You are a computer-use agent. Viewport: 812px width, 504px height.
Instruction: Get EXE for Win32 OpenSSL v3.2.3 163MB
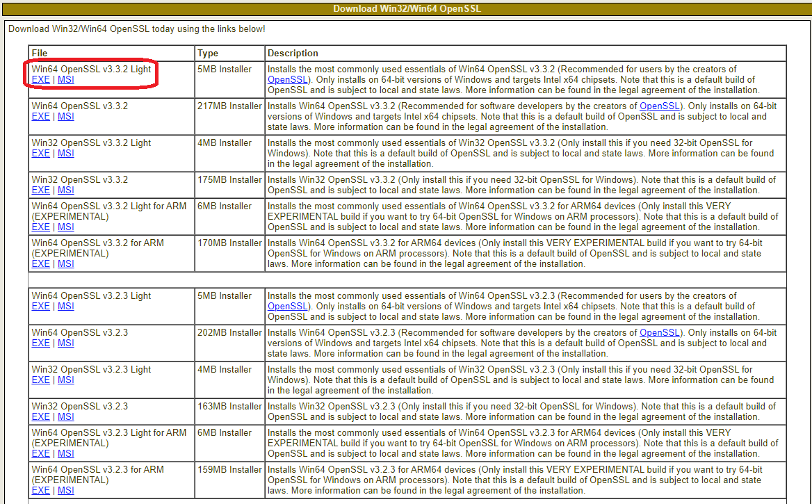(40, 416)
